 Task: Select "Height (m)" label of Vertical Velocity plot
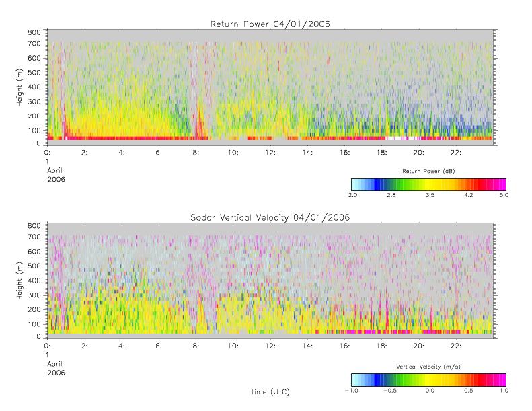click(19, 281)
